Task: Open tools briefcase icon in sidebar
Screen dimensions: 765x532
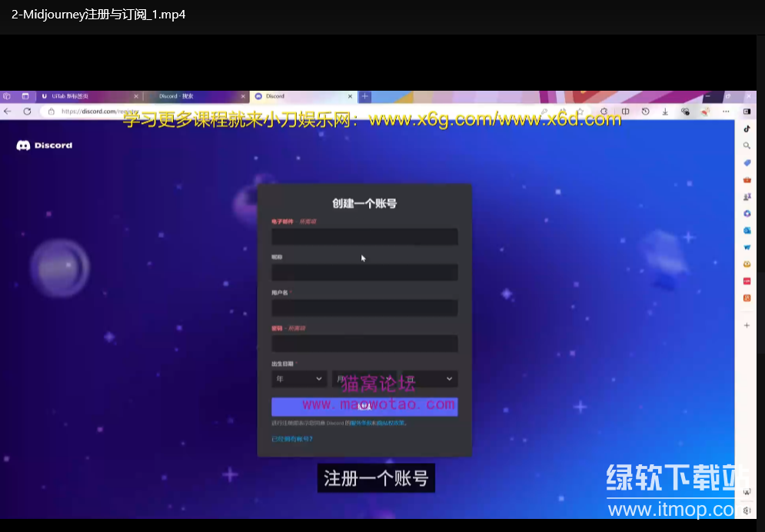Action: tap(747, 179)
